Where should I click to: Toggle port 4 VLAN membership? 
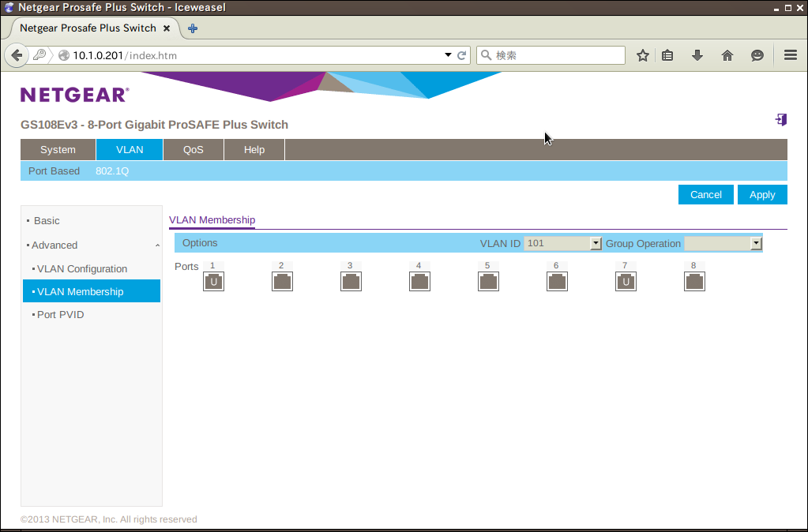tap(419, 282)
